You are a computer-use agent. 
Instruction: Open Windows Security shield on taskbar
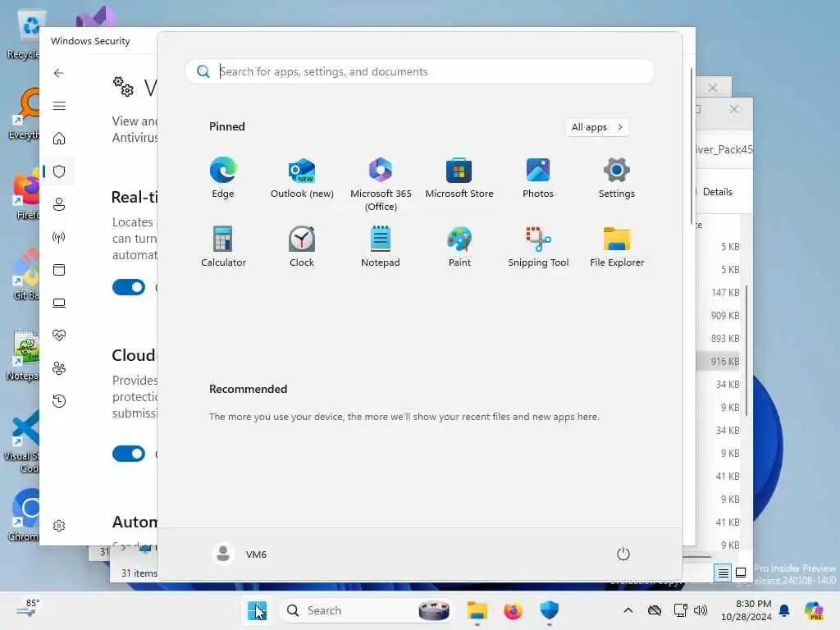[x=549, y=610]
